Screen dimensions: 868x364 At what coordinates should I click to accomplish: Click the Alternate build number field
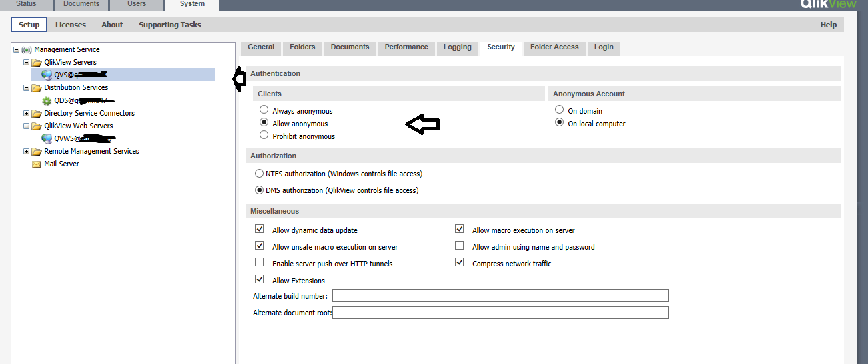tap(500, 296)
